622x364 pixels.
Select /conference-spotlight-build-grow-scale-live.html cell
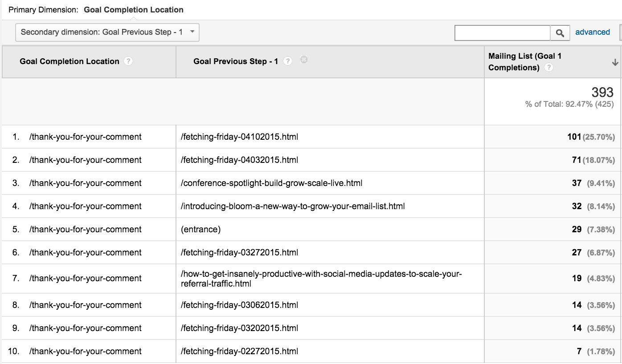(x=271, y=183)
